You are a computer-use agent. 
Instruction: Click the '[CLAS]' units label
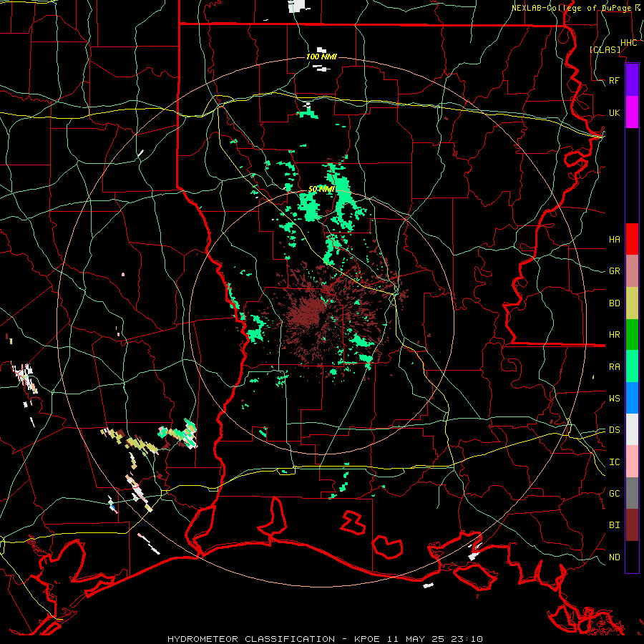pos(605,49)
